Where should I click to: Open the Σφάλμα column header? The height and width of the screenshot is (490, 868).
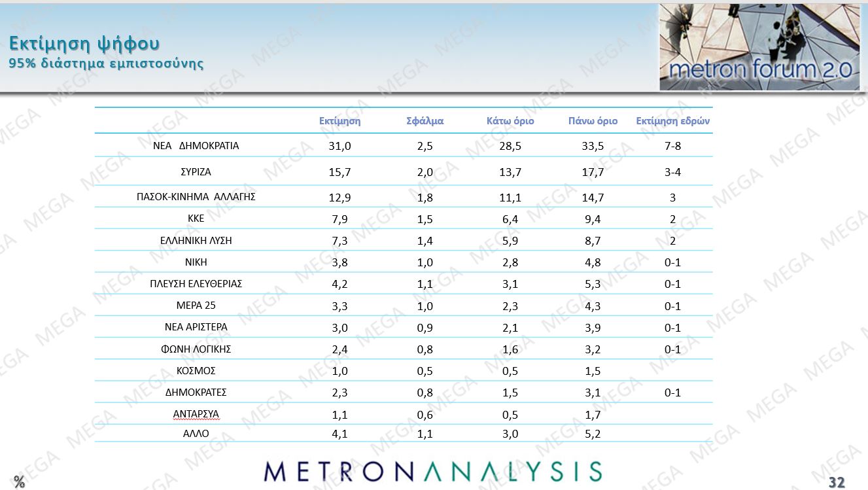425,120
